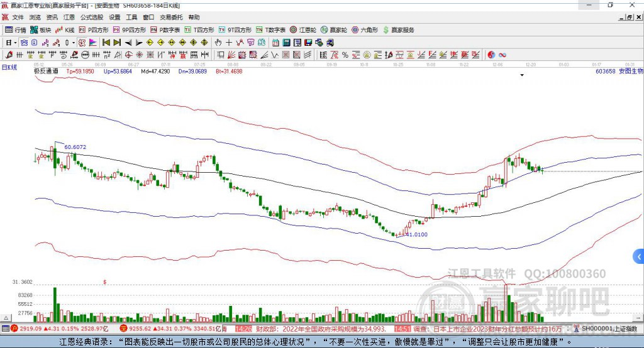Click the 41.0100 low price label
Image resolution: width=644 pixels, height=348 pixels.
pos(416,234)
